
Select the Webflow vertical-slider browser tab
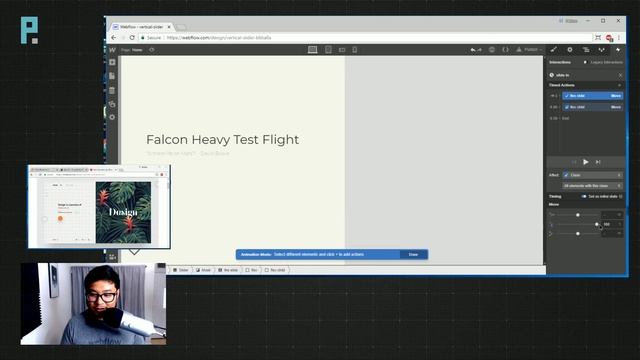[141, 27]
